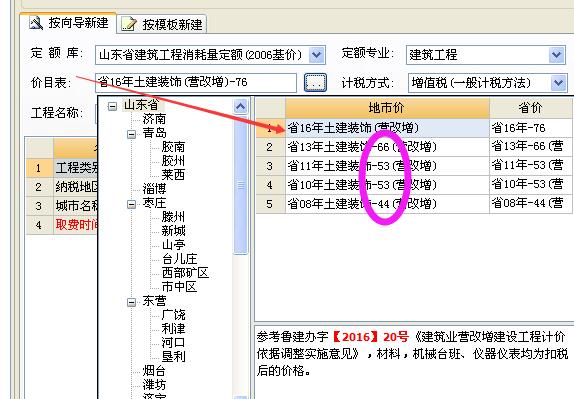Screen dimensions: 574x399
Task: Click 省价 cell 省13年-66
Action: click(530, 147)
